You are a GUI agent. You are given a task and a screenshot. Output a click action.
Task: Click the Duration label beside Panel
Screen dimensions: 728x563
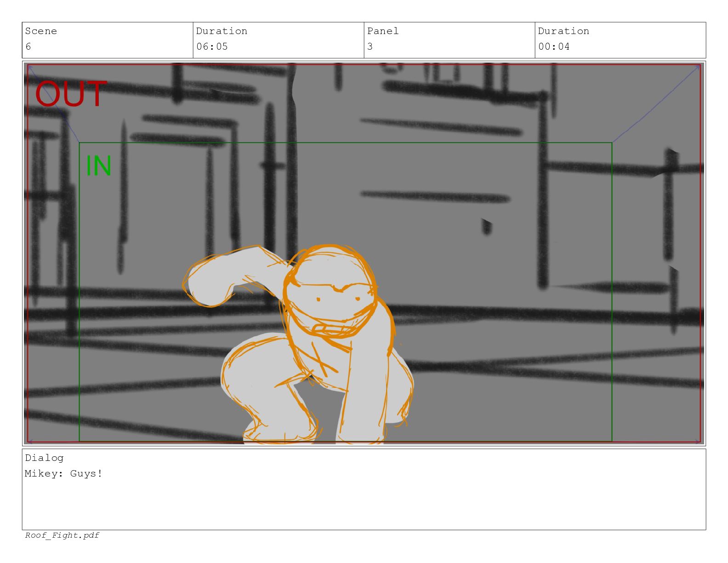[563, 31]
